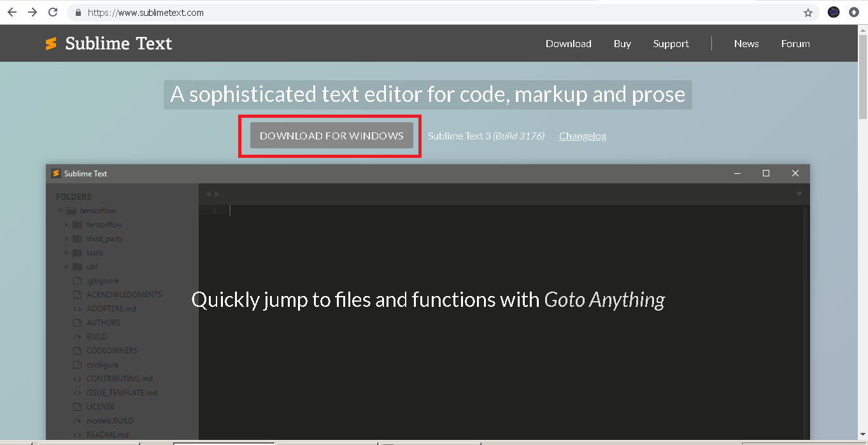Viewport: 868px width, 445px height.
Task: Select the .gitignore file icon in the sidebar
Action: point(78,280)
